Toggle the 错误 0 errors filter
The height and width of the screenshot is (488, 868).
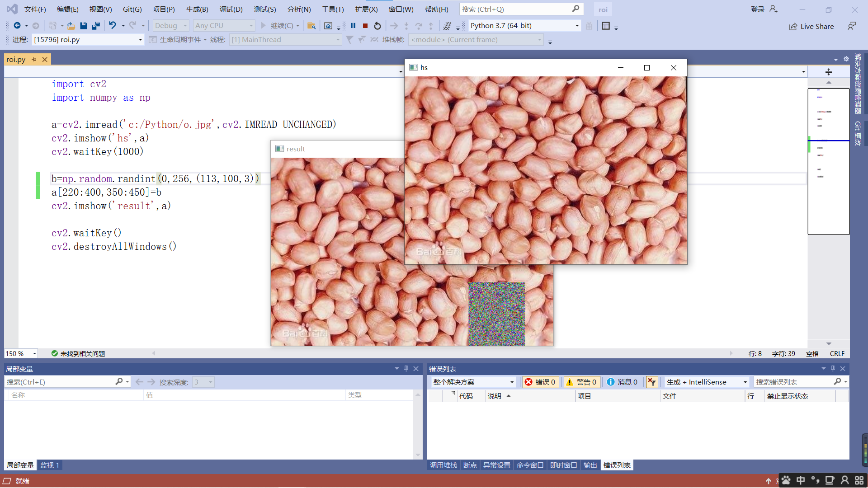point(540,382)
